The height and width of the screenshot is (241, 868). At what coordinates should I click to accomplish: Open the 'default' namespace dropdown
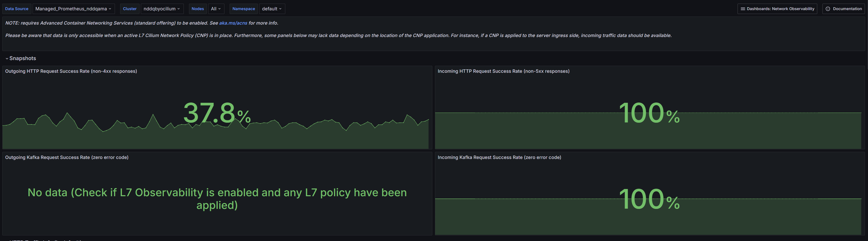pos(272,9)
